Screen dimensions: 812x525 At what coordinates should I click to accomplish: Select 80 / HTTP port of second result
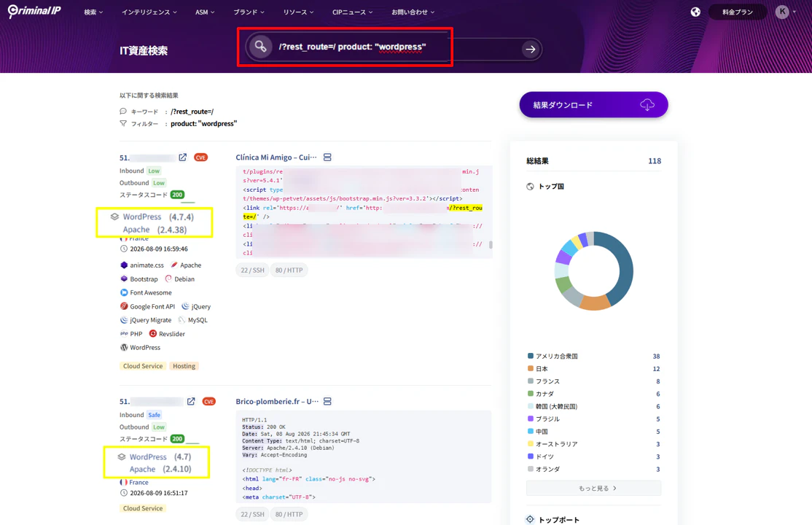click(289, 514)
